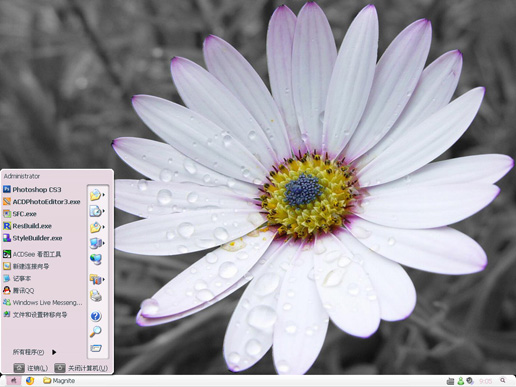Open ACDPhotoEditor3.exe in the start menu
Image resolution: width=516 pixels, height=387 pixels.
point(42,202)
